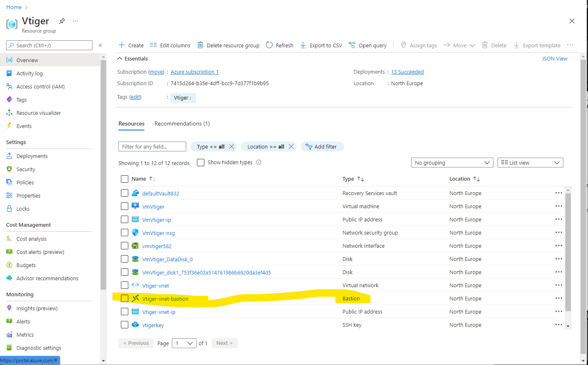588x365 pixels.
Task: Click the Refresh toolbar icon
Action: click(270, 45)
